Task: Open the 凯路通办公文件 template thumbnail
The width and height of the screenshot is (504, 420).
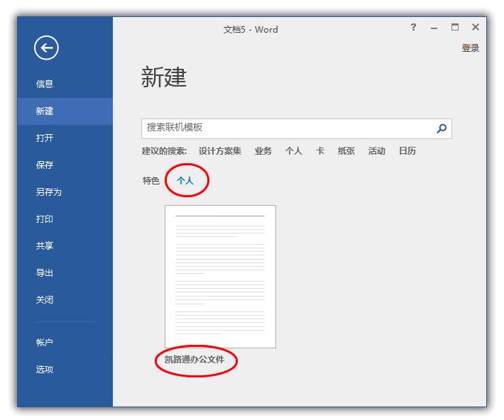Action: (x=220, y=277)
